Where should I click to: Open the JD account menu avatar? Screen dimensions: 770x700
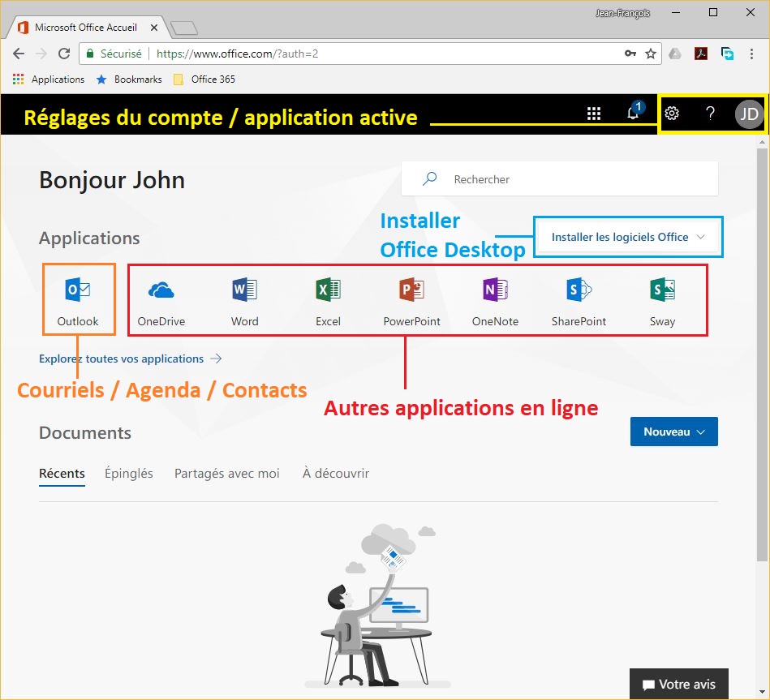[x=749, y=114]
